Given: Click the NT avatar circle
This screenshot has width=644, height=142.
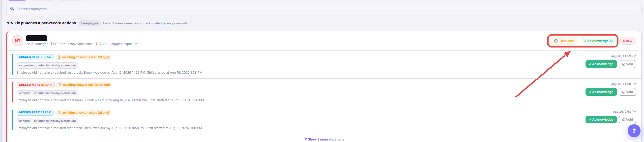Looking at the screenshot, I should [18, 41].
